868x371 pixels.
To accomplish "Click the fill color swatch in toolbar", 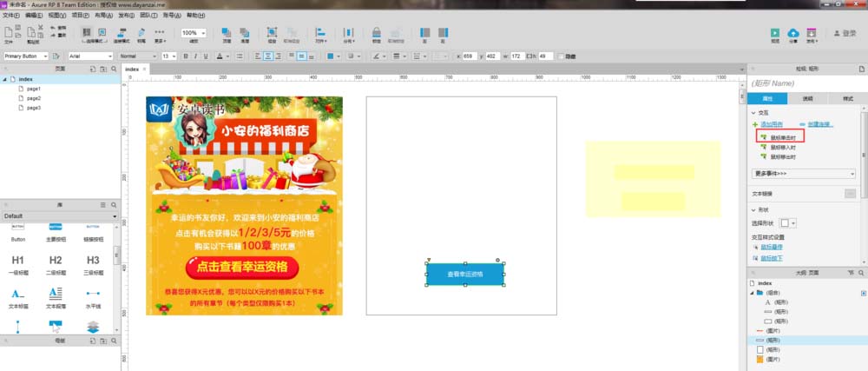I will pos(332,56).
